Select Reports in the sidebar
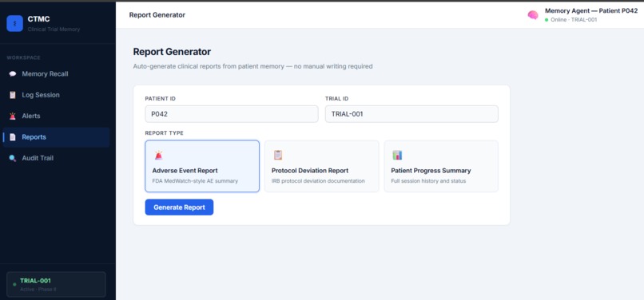The width and height of the screenshot is (644, 300). click(x=56, y=137)
